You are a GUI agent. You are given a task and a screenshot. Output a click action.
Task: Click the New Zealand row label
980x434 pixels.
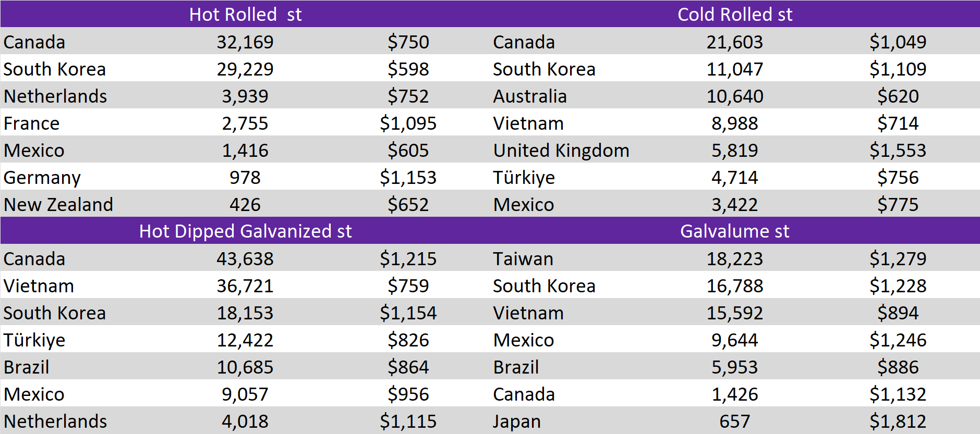pyautogui.click(x=58, y=205)
